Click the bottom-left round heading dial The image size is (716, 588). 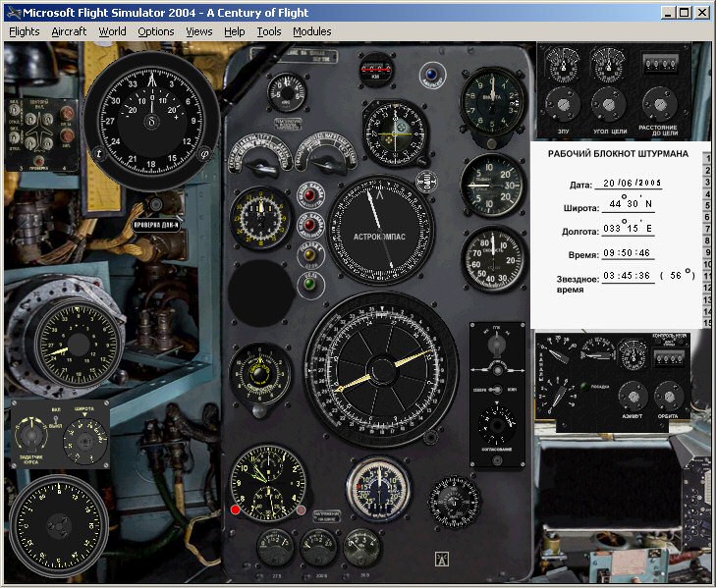pos(59,526)
